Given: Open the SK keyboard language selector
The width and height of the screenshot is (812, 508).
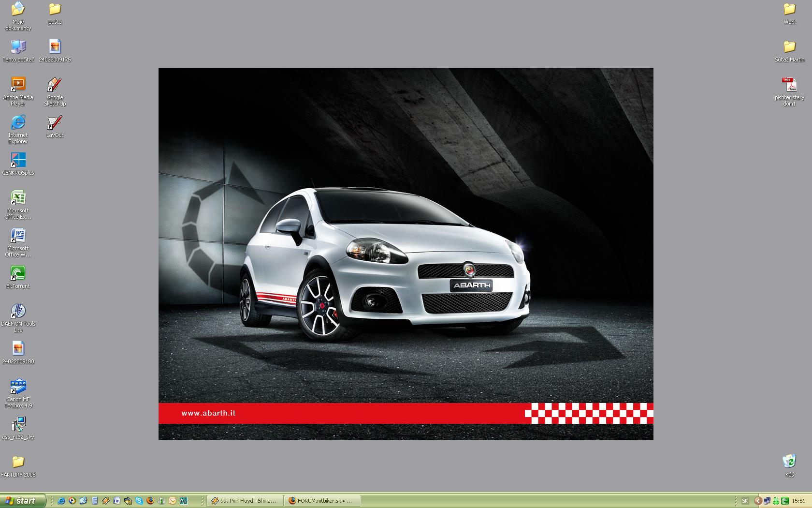Looking at the screenshot, I should [745, 501].
